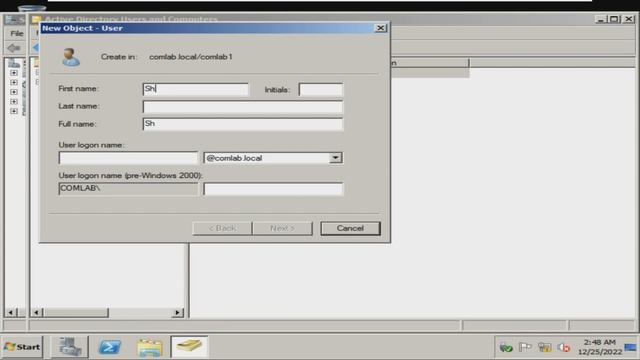The image size is (640, 360).
Task: Click the Last name input field
Action: pos(243,107)
